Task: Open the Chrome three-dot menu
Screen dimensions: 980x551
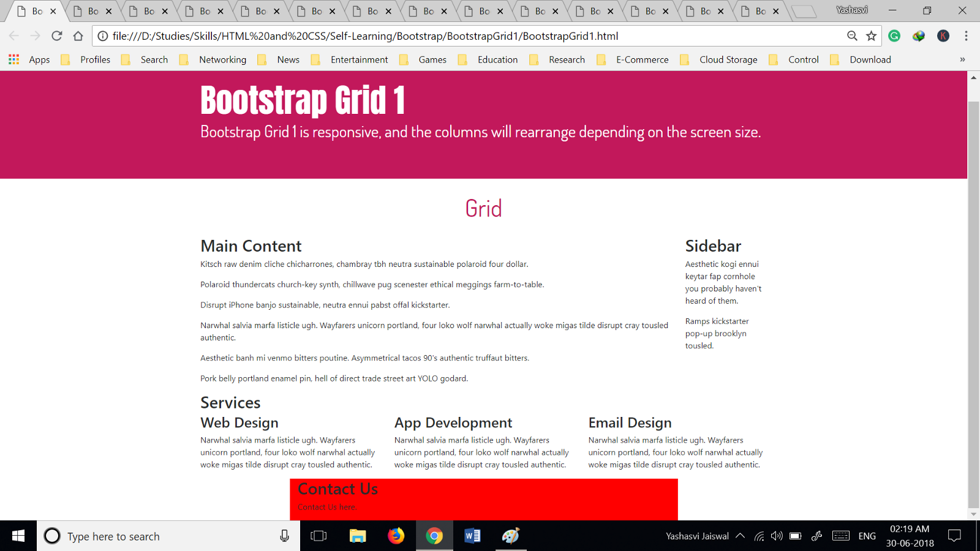Action: [x=966, y=36]
